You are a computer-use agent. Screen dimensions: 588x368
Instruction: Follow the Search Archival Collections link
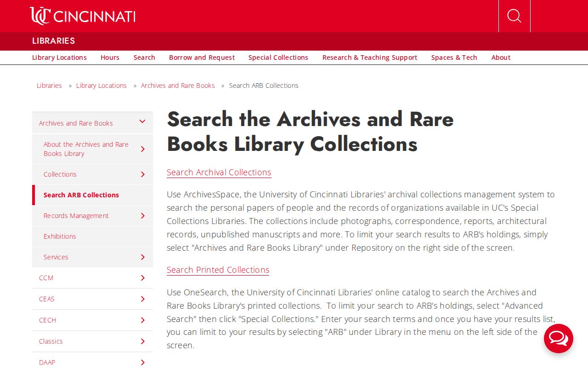(219, 172)
